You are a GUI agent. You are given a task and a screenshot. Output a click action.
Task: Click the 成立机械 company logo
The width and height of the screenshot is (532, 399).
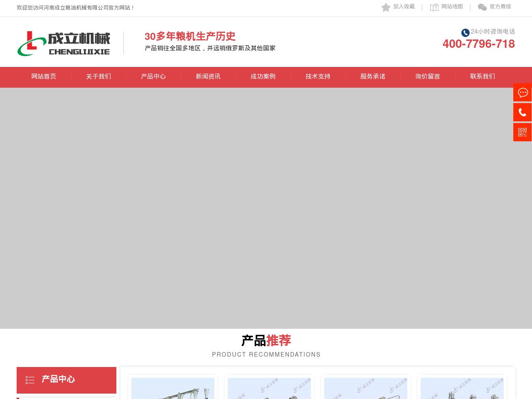pos(64,43)
